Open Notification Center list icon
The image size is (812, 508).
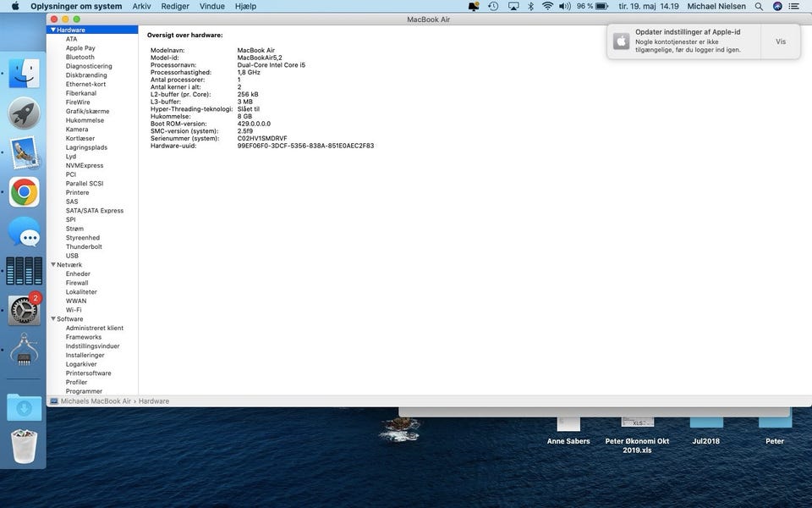793,6
